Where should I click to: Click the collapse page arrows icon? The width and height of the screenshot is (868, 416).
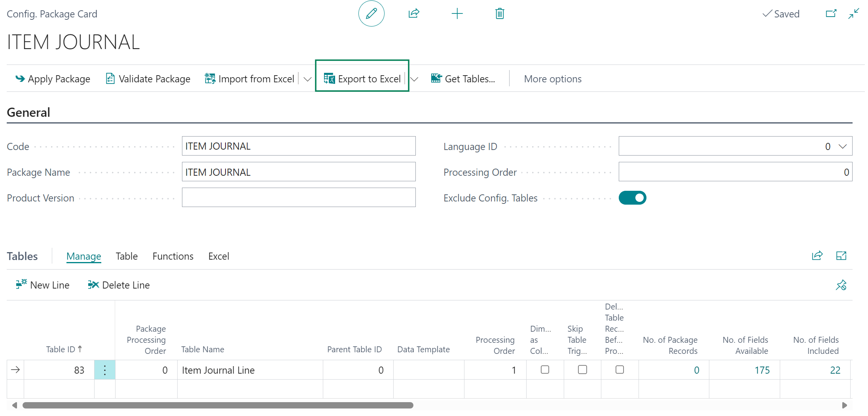click(x=854, y=14)
